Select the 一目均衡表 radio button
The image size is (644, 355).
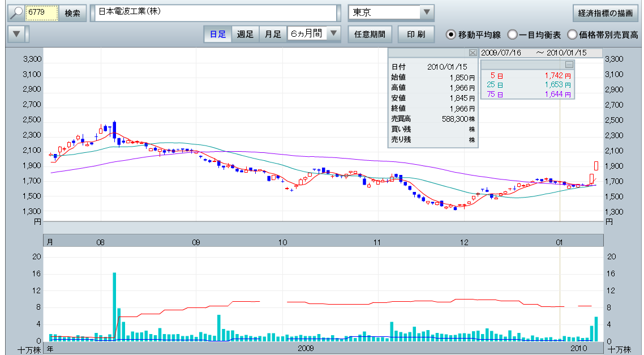click(512, 35)
